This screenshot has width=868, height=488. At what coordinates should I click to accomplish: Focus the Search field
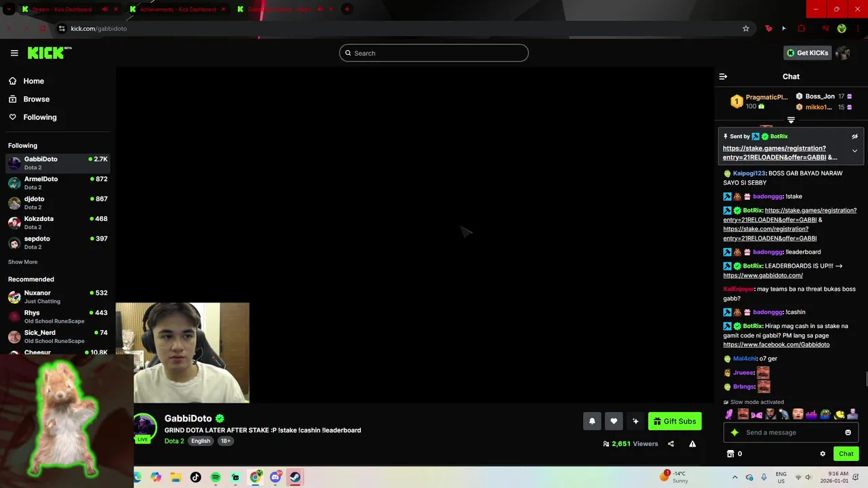point(434,53)
